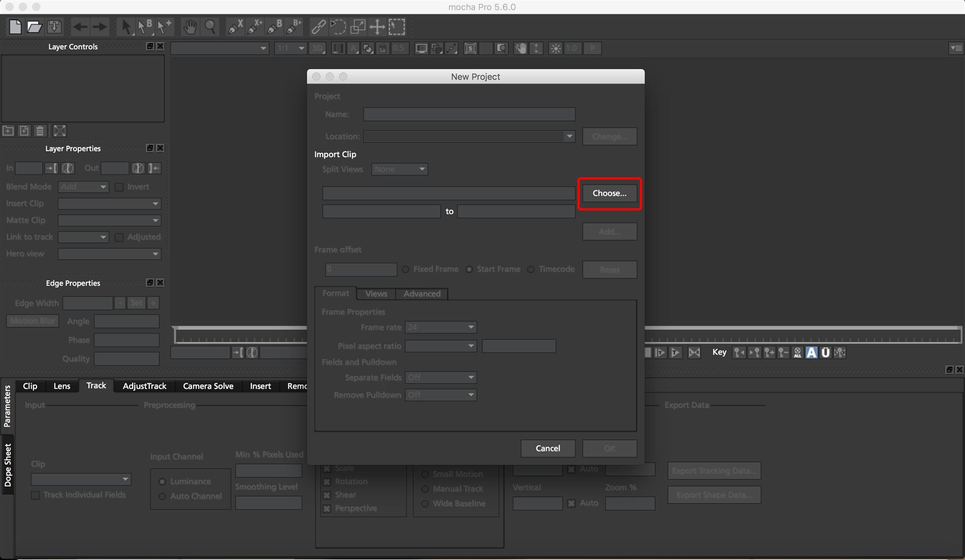Choose the Bezier (B) pen tool
Image resolution: width=965 pixels, height=560 pixels.
(274, 27)
